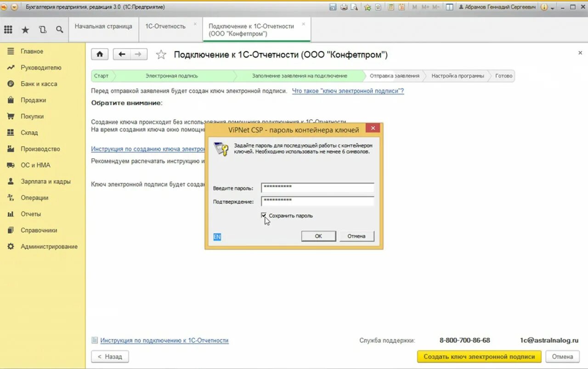Viewport: 588px width, 369px height.
Task: Click the Электронная подпись wizard step
Action: coord(172,76)
